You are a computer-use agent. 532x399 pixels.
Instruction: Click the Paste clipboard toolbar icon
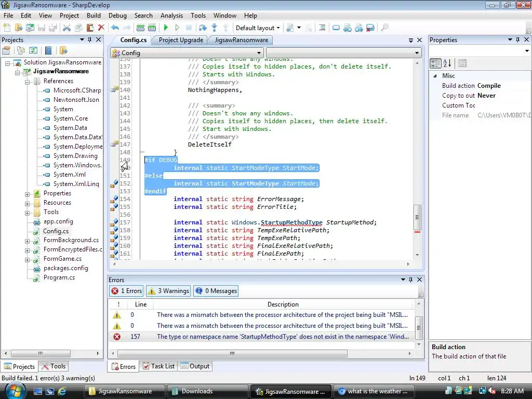click(90, 28)
